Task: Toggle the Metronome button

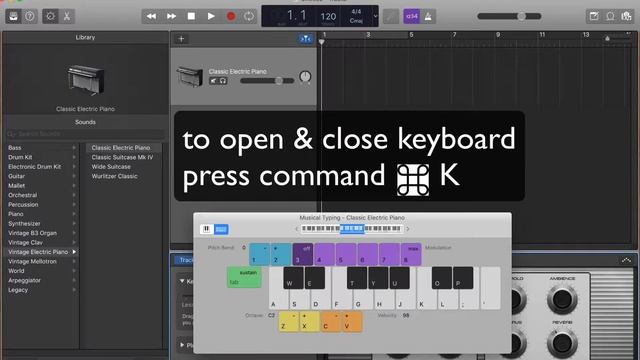Action: [x=428, y=16]
